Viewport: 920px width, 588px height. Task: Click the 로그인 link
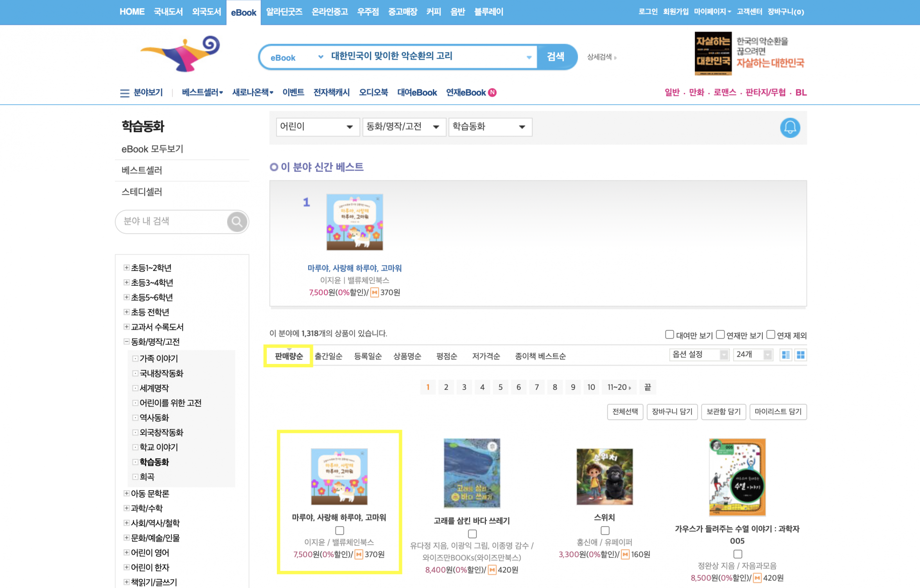click(x=648, y=12)
